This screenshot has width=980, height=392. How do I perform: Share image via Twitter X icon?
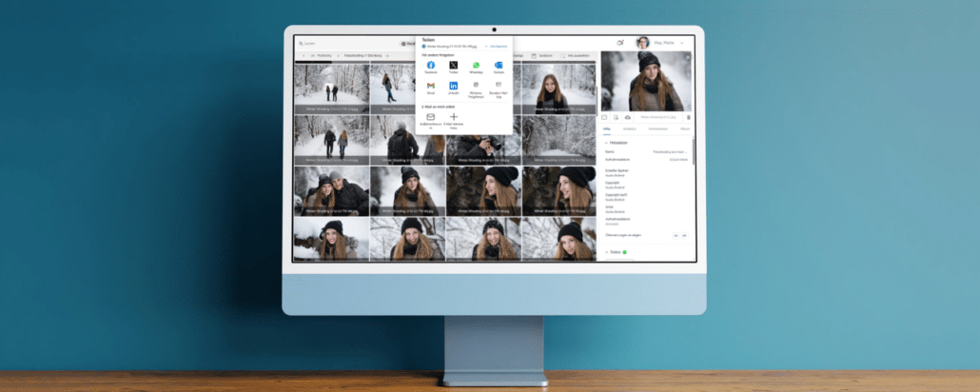(453, 65)
